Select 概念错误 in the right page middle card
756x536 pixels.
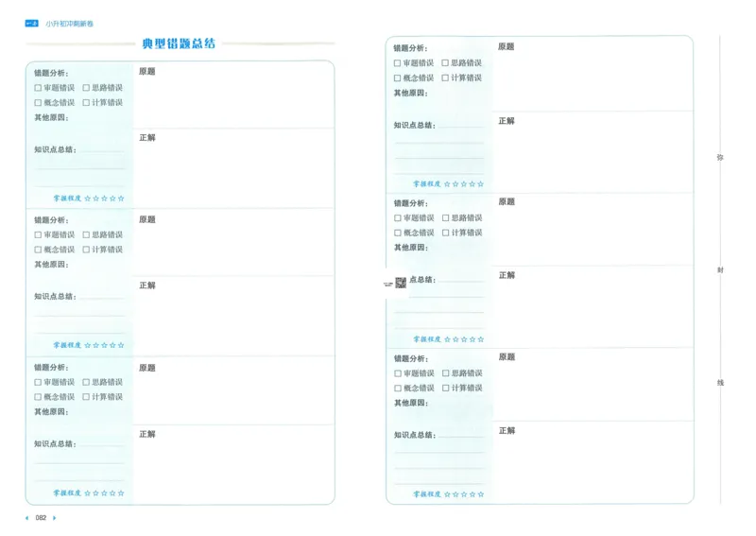pos(398,233)
